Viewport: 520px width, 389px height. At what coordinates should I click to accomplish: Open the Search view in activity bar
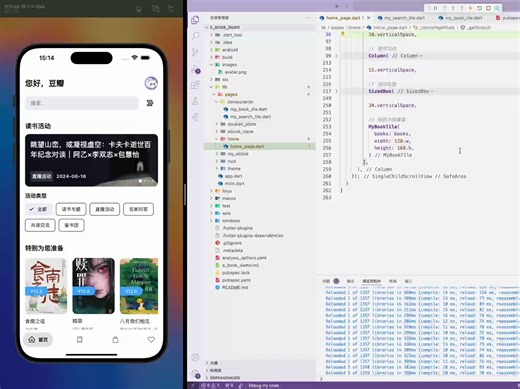tap(195, 36)
